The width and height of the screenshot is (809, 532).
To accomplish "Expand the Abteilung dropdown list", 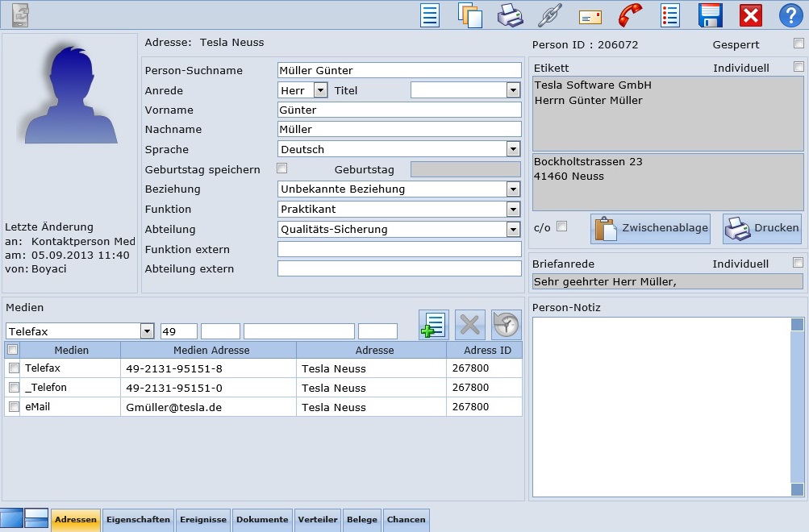I will point(513,230).
